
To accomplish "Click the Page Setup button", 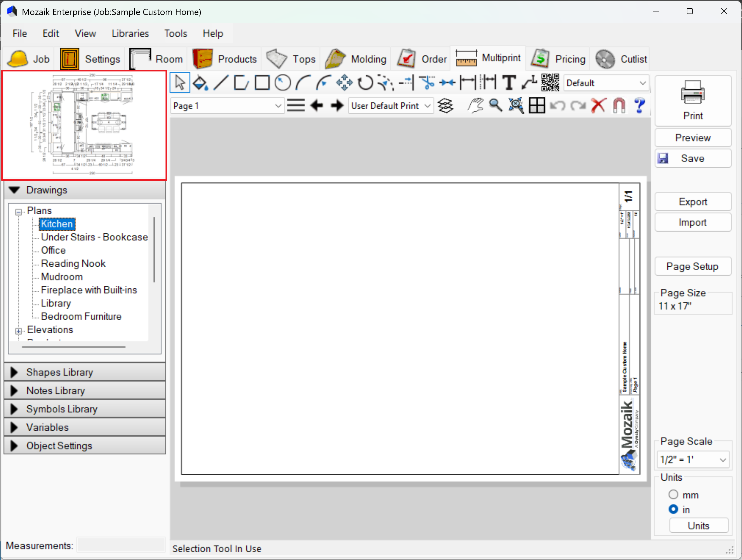I will tap(692, 267).
